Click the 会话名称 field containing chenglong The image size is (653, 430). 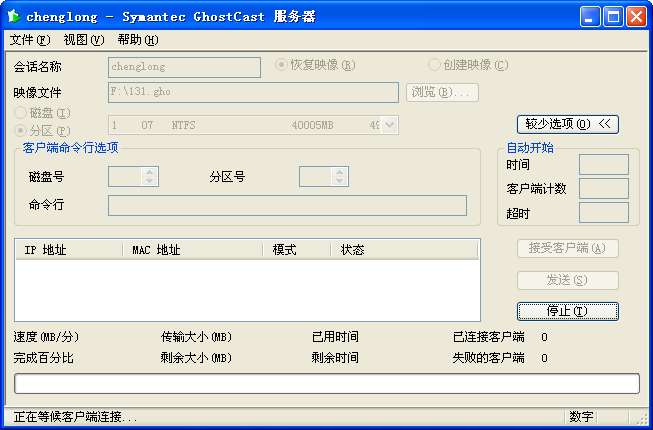(x=184, y=67)
